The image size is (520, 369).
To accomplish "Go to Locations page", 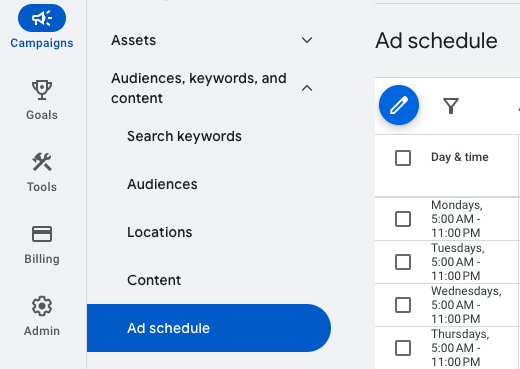I will pyautogui.click(x=160, y=232).
